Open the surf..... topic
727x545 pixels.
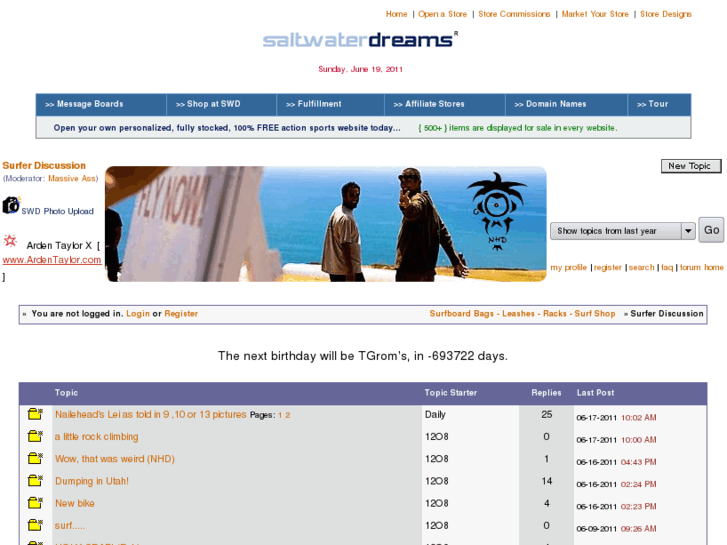(70, 526)
